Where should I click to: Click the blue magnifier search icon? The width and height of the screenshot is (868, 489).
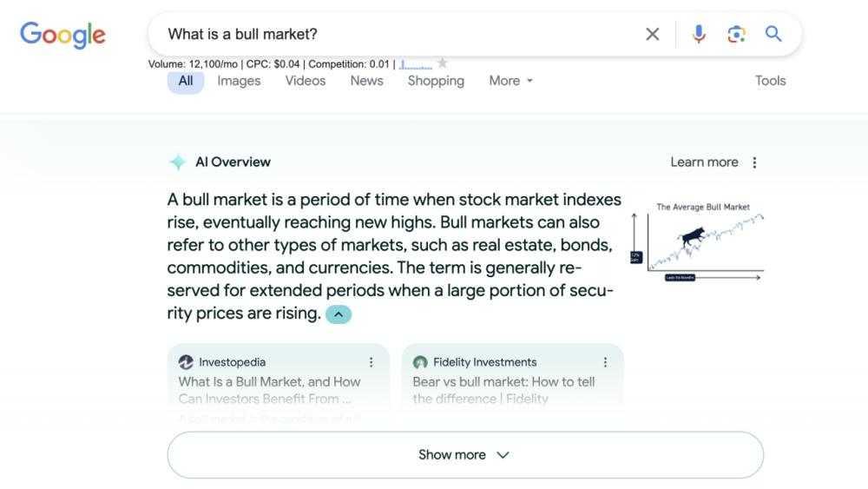[773, 34]
